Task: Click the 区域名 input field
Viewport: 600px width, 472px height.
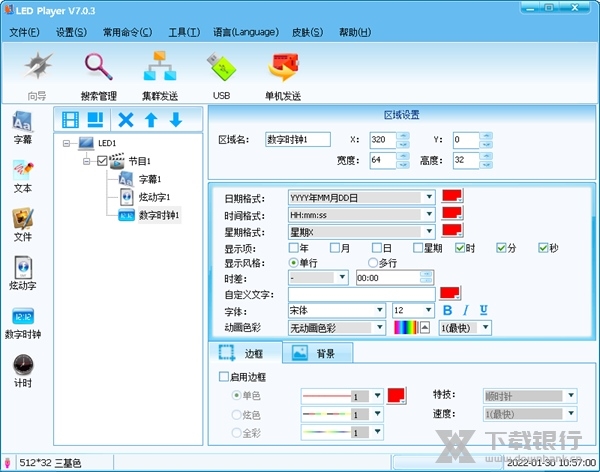Action: pyautogui.click(x=298, y=139)
